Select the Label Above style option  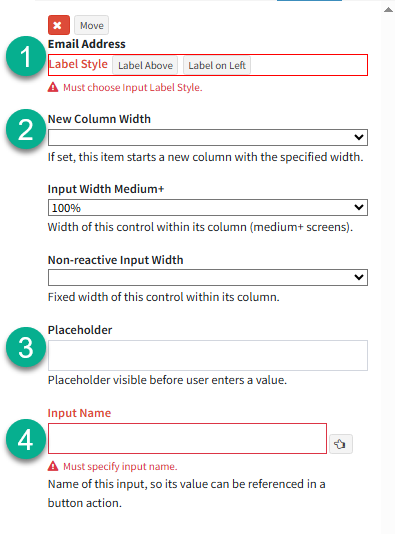(x=145, y=65)
